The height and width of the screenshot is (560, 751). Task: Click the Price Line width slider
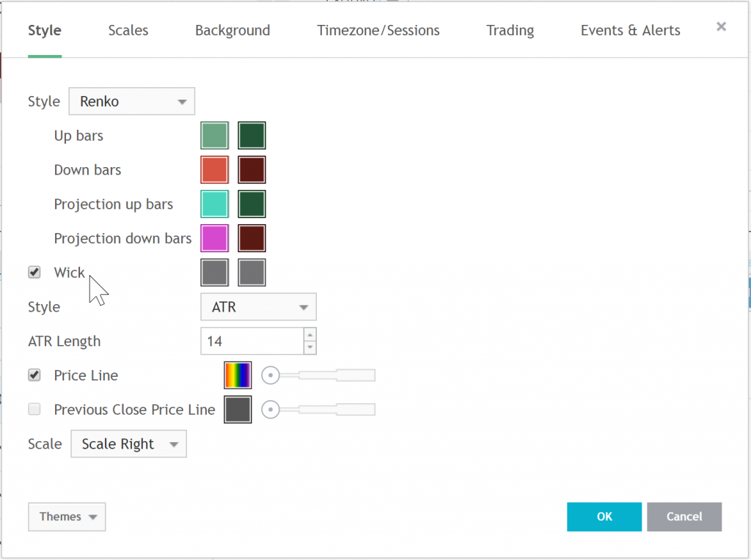click(x=319, y=375)
